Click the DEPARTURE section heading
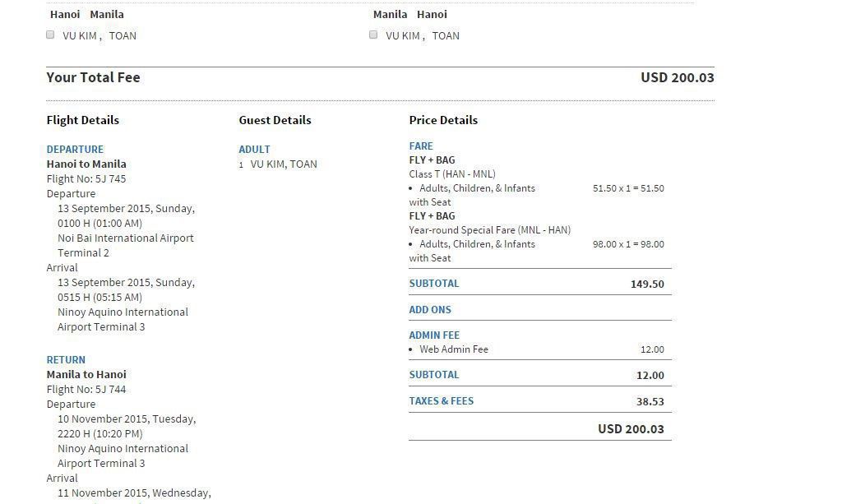842x504 pixels. tap(75, 149)
